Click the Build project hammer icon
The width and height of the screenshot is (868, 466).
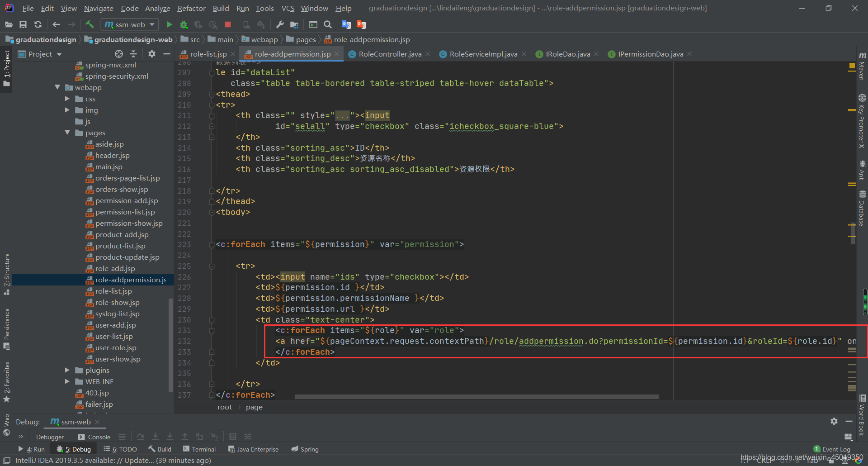tap(90, 24)
